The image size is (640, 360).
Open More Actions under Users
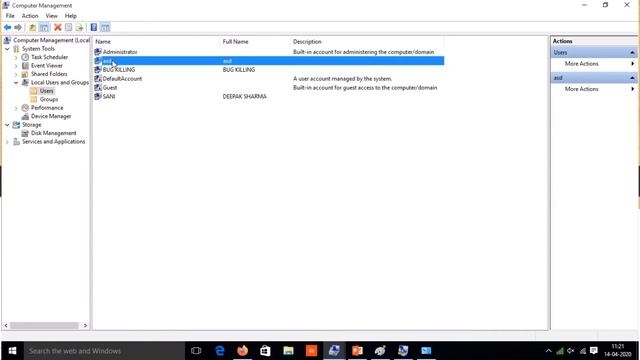pyautogui.click(x=581, y=64)
